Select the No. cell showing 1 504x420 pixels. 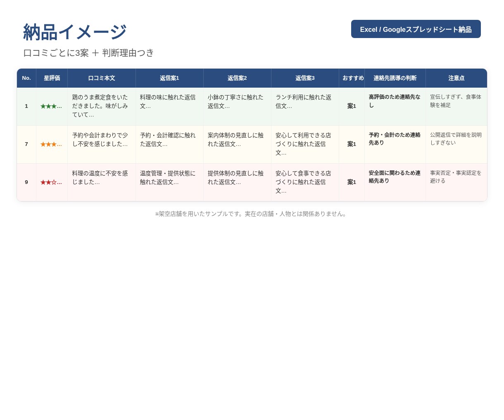26,106
